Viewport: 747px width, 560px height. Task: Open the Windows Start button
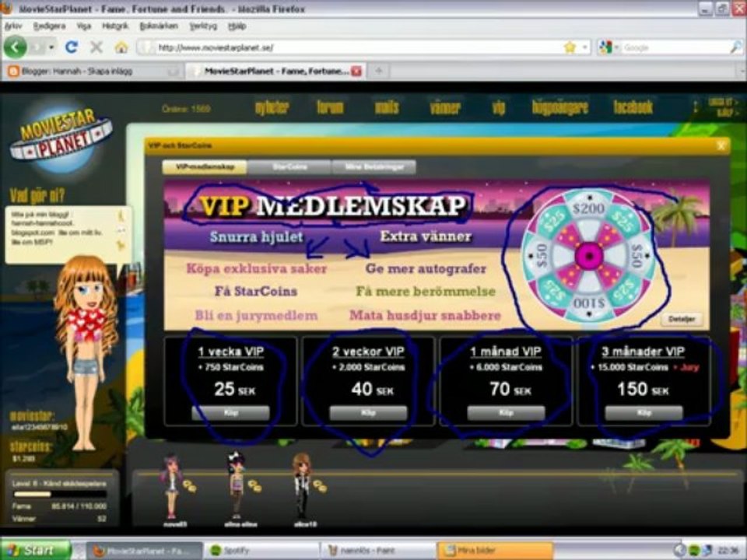[37, 550]
